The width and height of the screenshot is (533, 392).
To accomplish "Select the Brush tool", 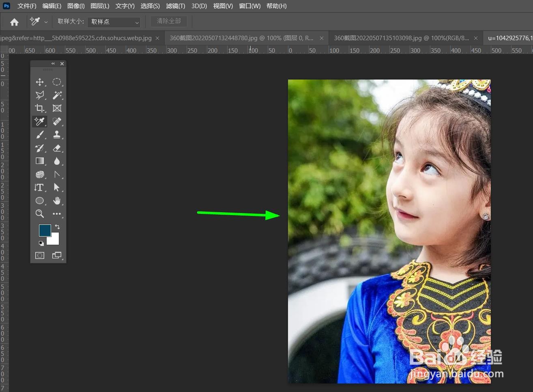I will [40, 135].
